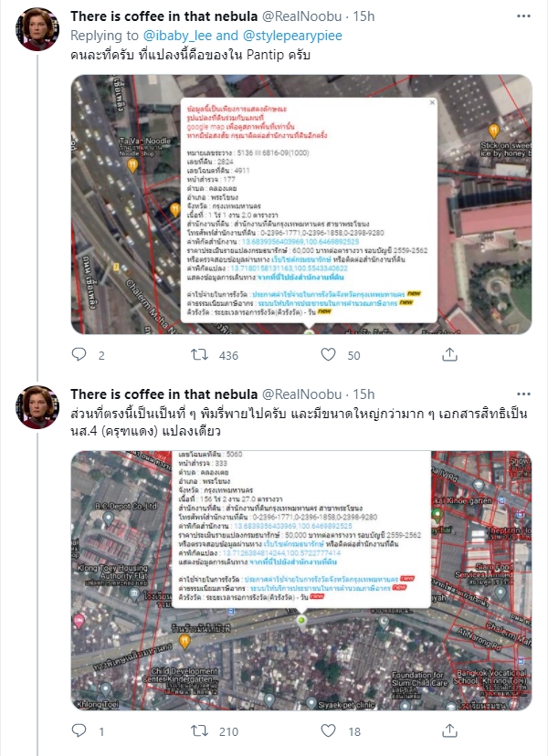Open the first tweet's map screenshot image

[301, 205]
